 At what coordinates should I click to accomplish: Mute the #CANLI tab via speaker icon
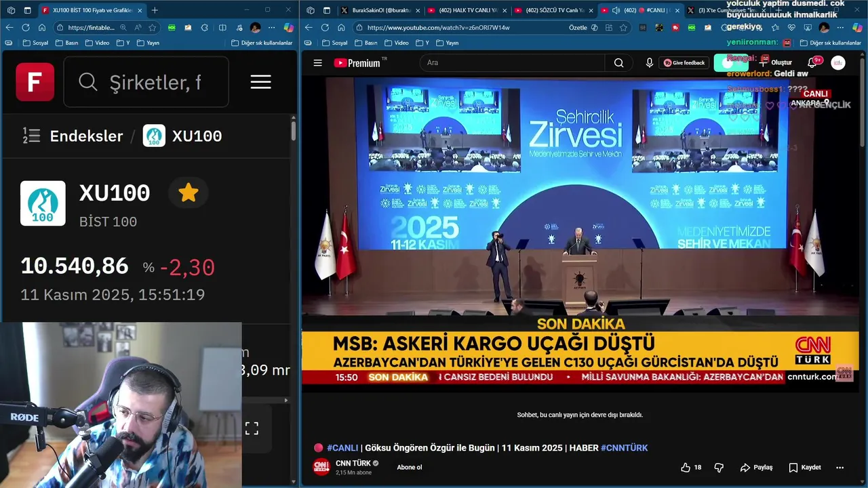click(616, 10)
